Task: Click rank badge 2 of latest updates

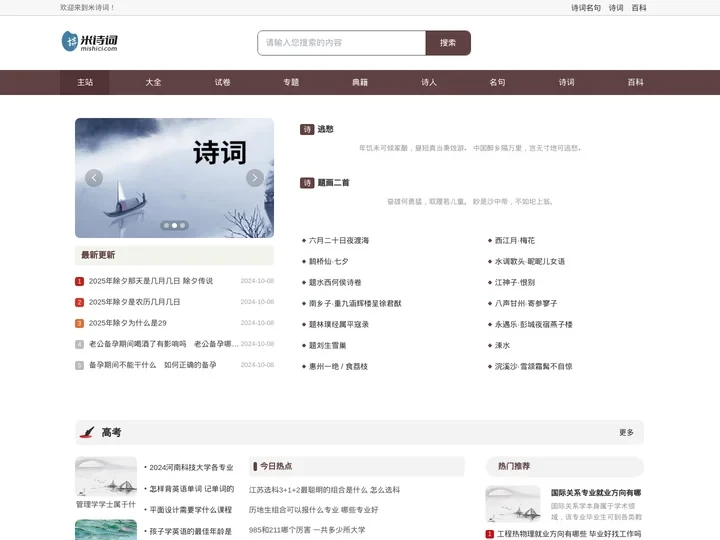Action: click(x=79, y=302)
